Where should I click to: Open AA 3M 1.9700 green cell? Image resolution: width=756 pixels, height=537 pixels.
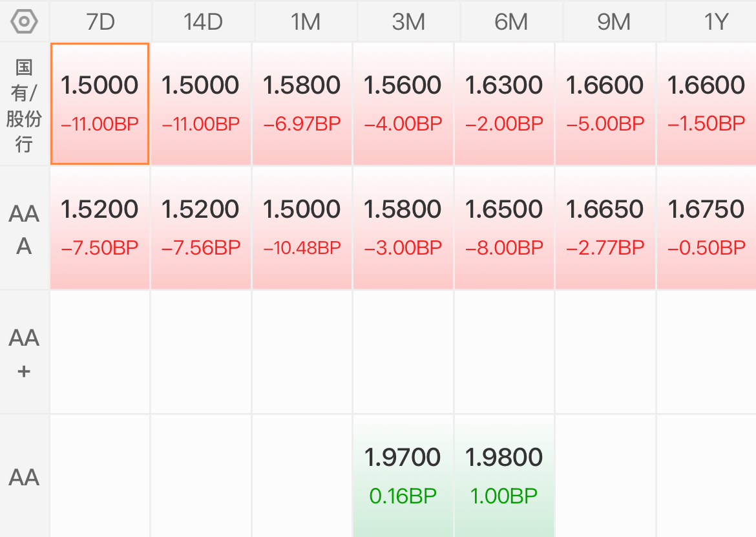[403, 476]
